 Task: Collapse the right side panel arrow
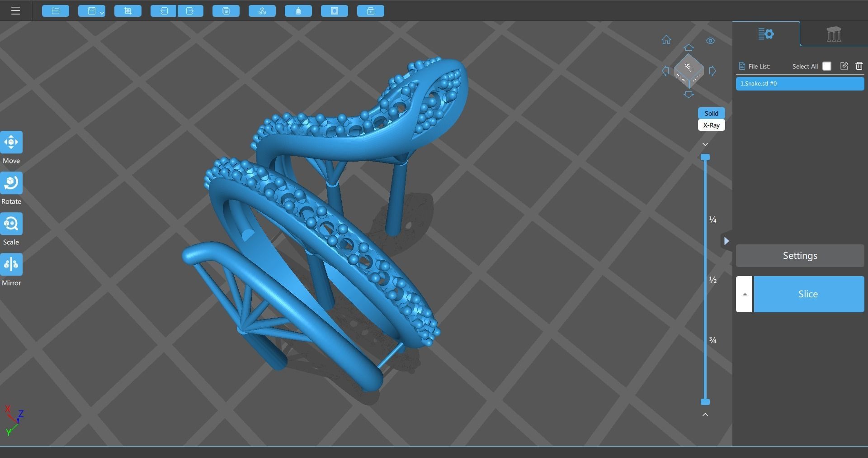pos(726,241)
